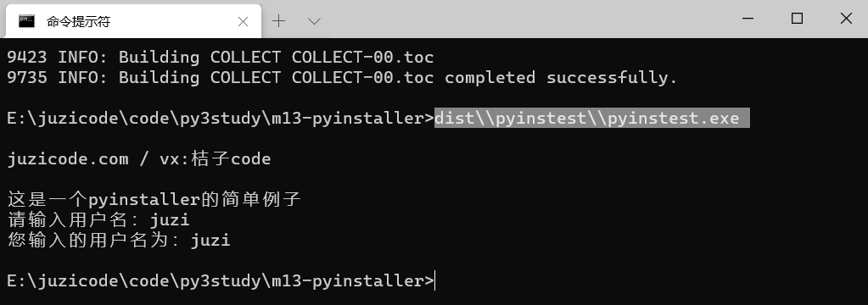Click the 这是一个pyinstaller的简单例子 line
The height and width of the screenshot is (305, 868).
click(154, 199)
